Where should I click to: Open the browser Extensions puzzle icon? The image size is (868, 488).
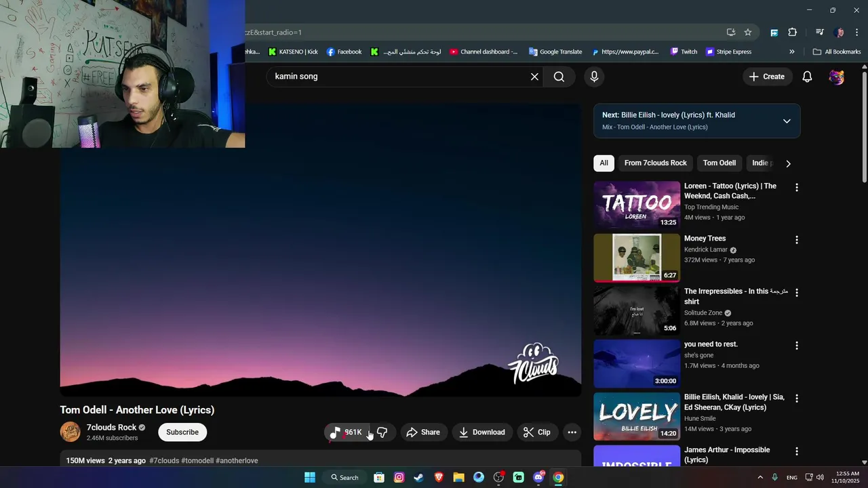pos(793,33)
